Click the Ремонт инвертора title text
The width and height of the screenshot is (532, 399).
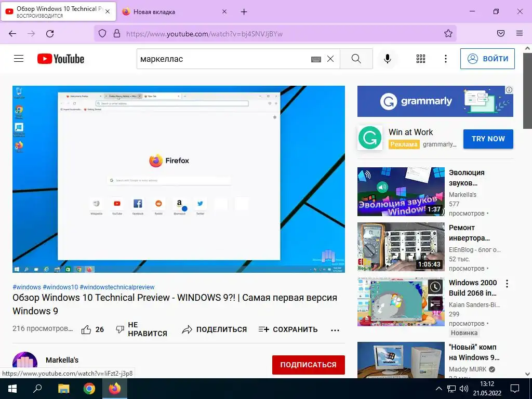[x=469, y=233]
